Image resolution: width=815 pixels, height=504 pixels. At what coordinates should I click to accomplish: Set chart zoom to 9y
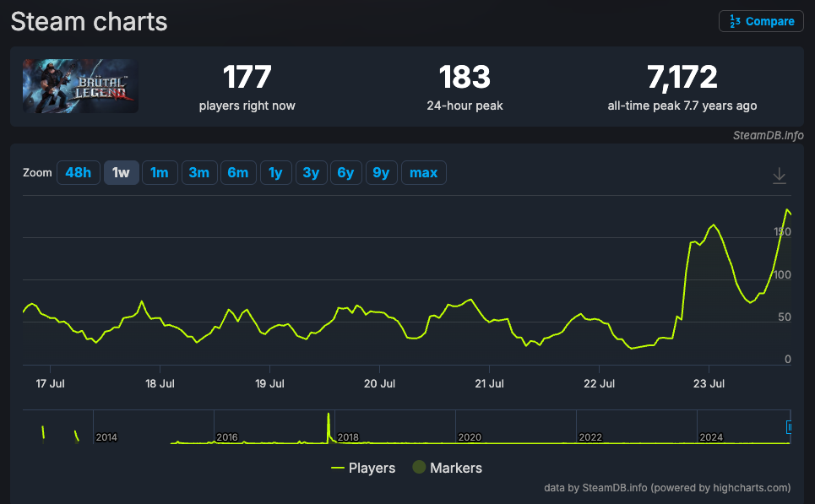click(381, 172)
